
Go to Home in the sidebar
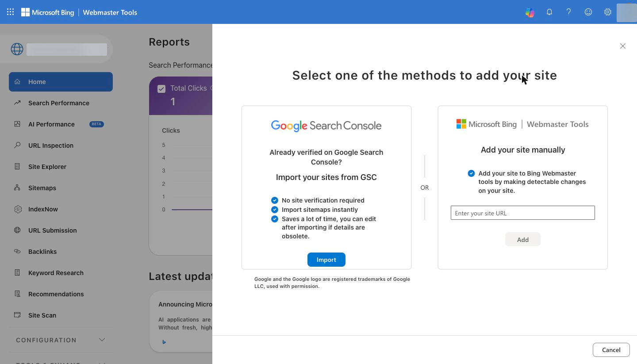[x=61, y=82]
